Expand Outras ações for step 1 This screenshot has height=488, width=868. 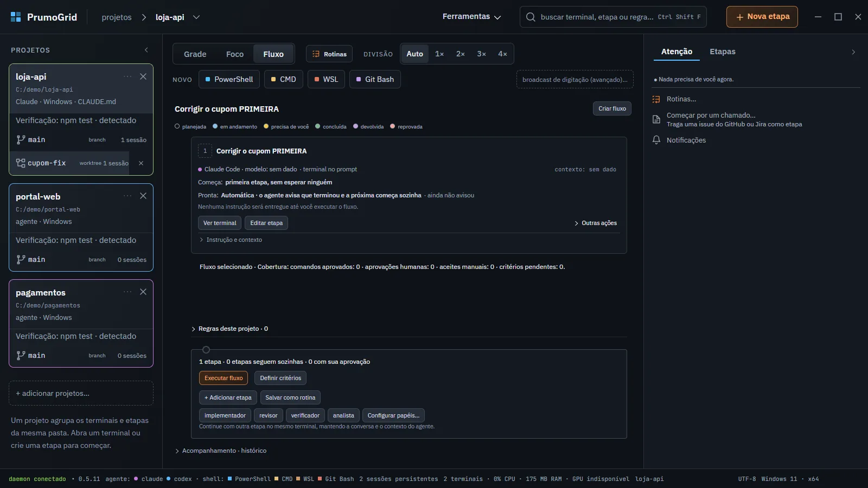[596, 223]
